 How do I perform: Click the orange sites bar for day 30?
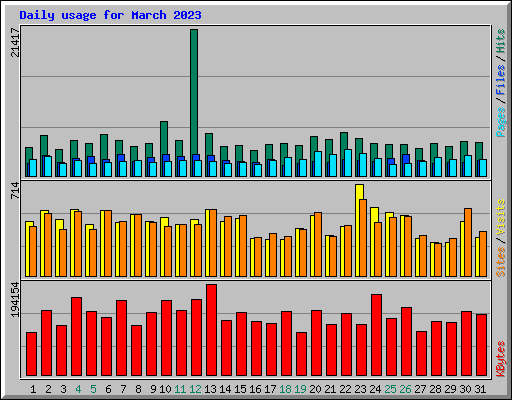468,242
